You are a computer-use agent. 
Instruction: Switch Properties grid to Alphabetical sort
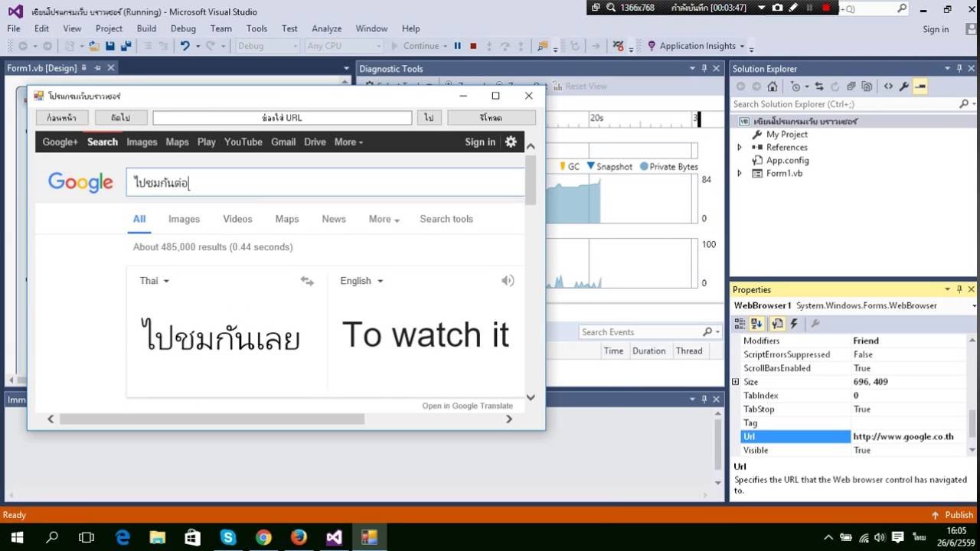click(x=757, y=324)
